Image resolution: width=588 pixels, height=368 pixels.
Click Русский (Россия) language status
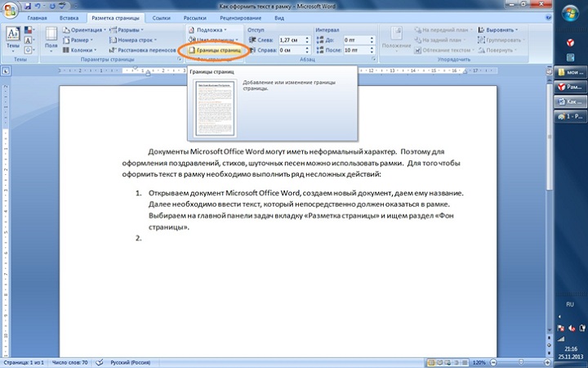coord(130,363)
